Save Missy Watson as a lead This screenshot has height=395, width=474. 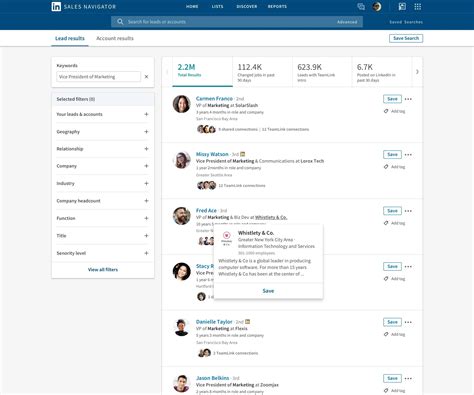coord(392,155)
